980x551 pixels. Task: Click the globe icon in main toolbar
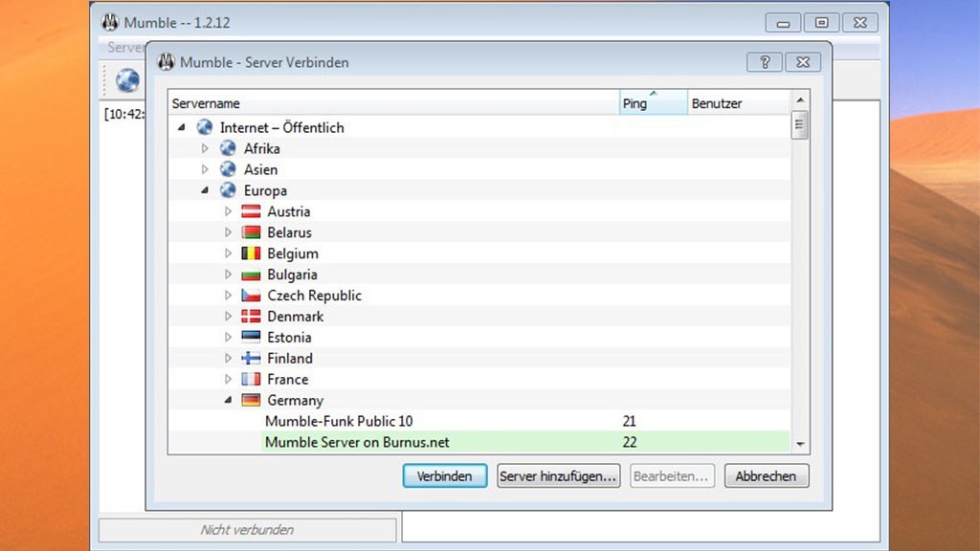pyautogui.click(x=127, y=81)
